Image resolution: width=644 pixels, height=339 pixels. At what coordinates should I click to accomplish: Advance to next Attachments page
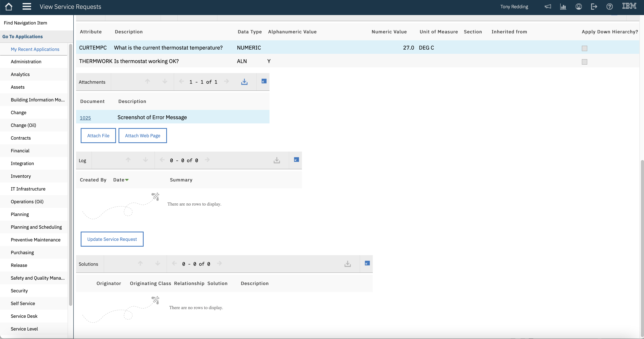pos(226,81)
